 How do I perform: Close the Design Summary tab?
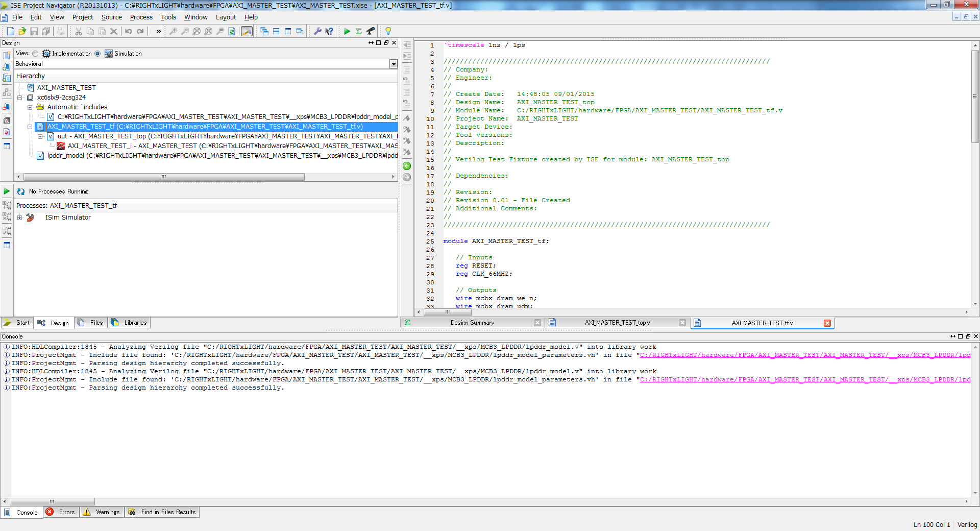[537, 323]
